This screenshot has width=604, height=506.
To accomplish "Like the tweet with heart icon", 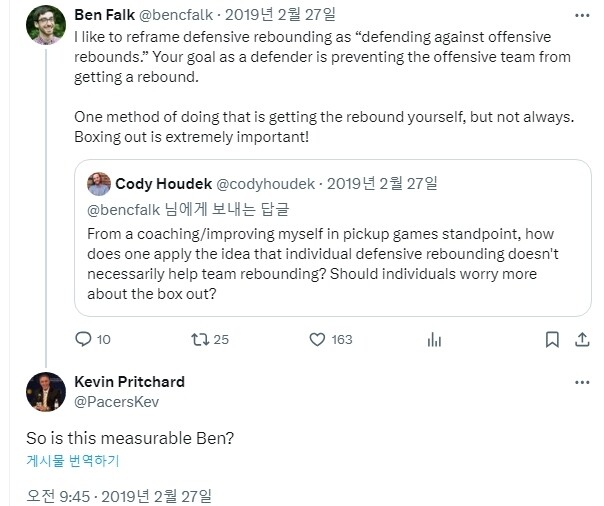I will (x=318, y=340).
